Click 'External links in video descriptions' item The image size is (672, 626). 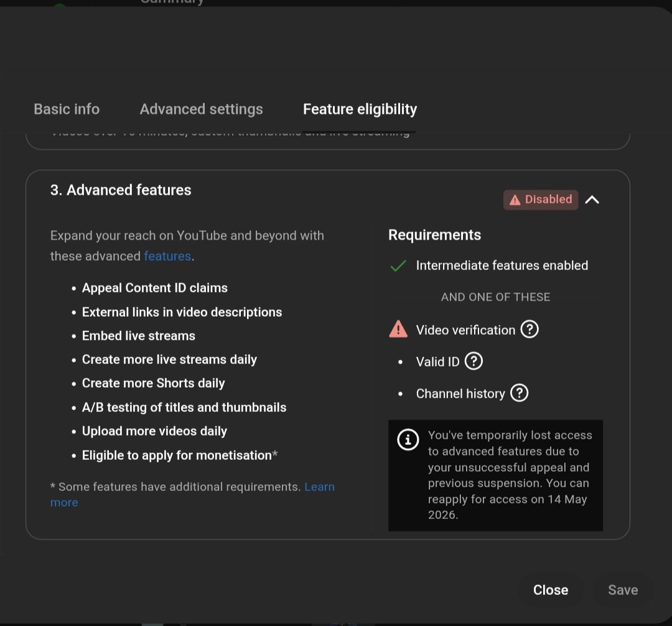coord(182,312)
